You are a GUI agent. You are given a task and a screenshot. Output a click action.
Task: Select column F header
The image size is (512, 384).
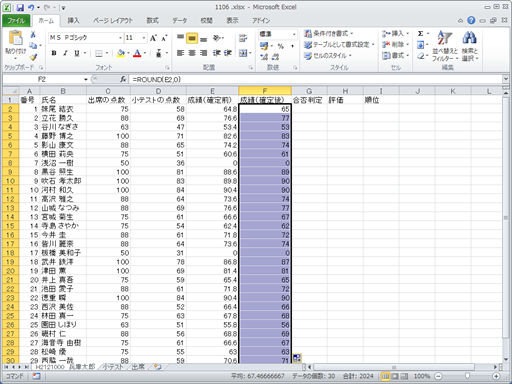(265, 91)
